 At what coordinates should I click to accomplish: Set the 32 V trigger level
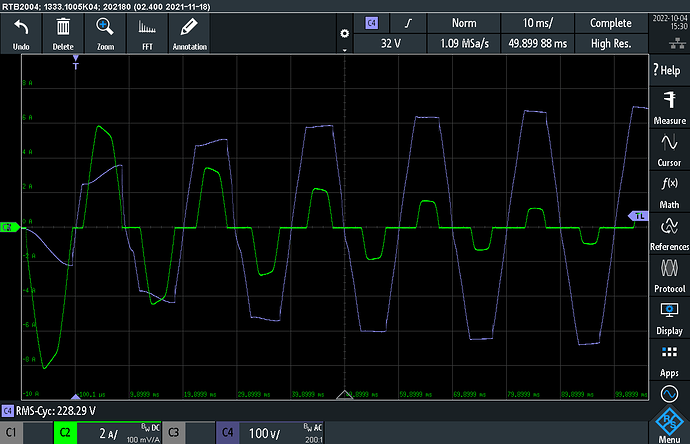[390, 43]
